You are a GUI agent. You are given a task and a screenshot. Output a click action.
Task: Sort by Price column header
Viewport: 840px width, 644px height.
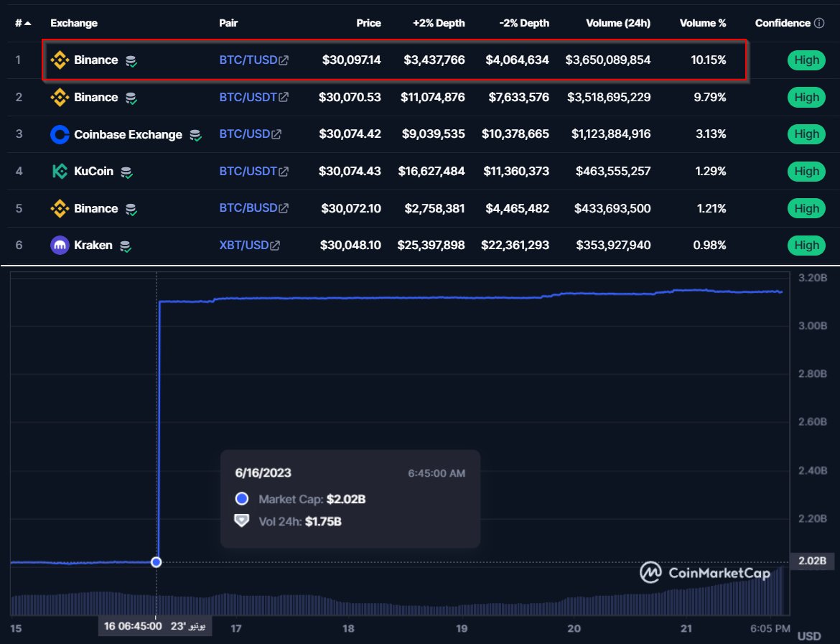[x=368, y=23]
